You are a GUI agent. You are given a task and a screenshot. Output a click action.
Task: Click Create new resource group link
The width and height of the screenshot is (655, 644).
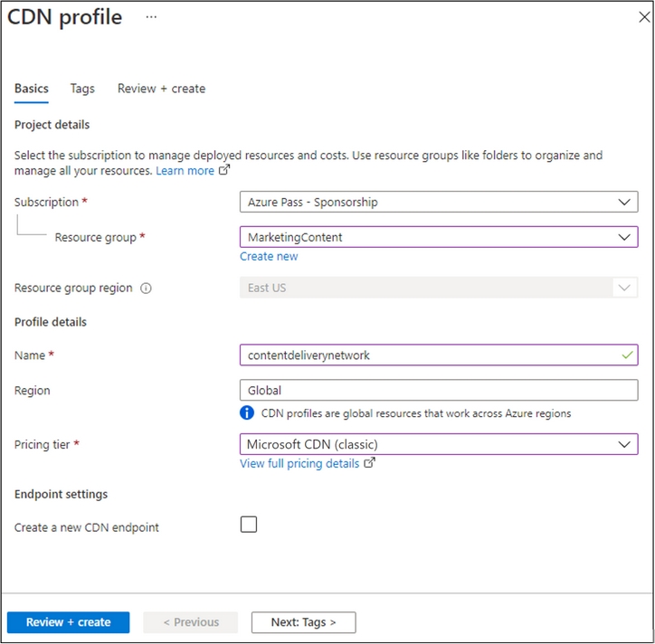click(269, 257)
